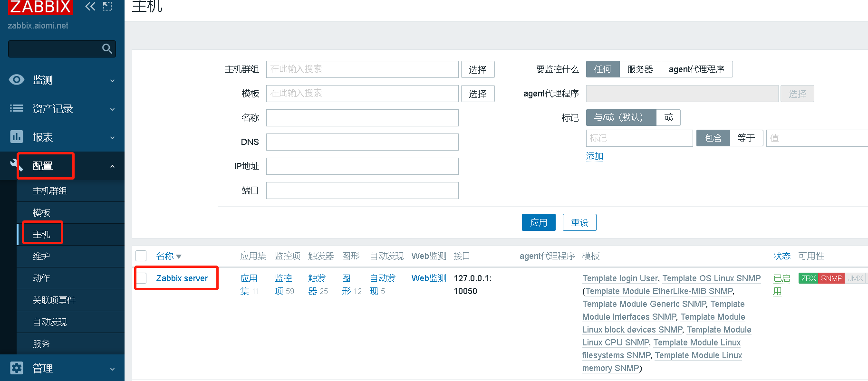This screenshot has height=381, width=868.
Task: Expand the 监测 menu chevron
Action: [x=112, y=81]
